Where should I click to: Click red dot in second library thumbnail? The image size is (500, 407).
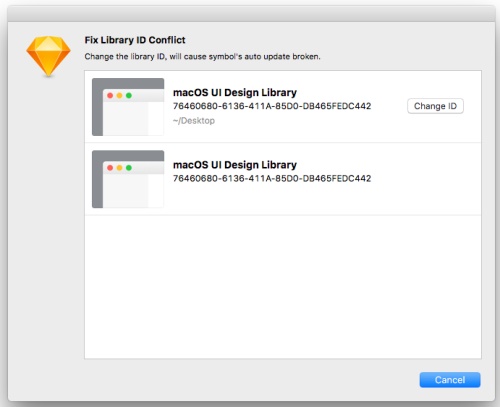click(110, 168)
